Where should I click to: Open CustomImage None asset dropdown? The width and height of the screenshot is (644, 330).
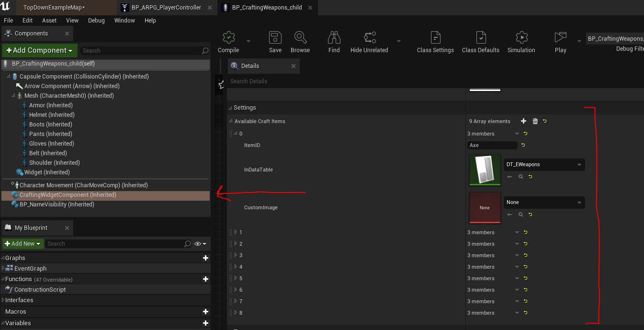(544, 202)
